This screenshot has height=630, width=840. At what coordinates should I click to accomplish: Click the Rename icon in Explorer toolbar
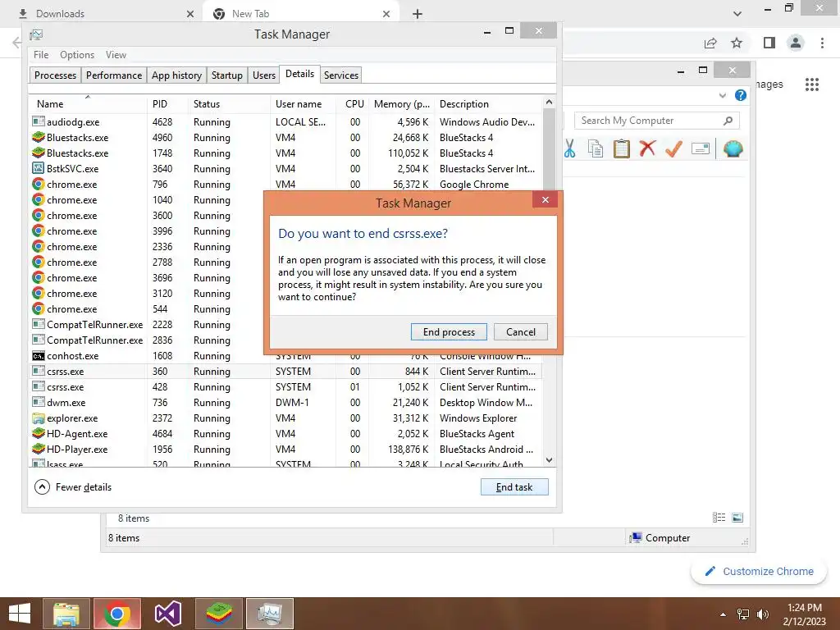tap(701, 148)
